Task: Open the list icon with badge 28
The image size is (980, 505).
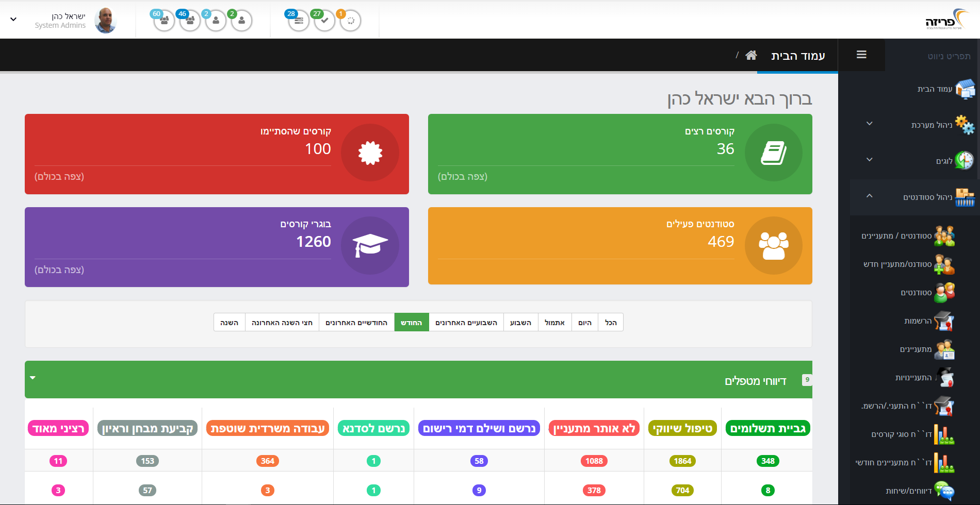Action: (x=299, y=21)
